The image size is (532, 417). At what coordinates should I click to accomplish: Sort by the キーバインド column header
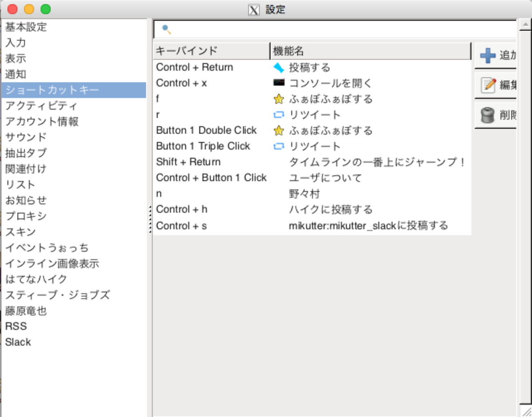(212, 51)
